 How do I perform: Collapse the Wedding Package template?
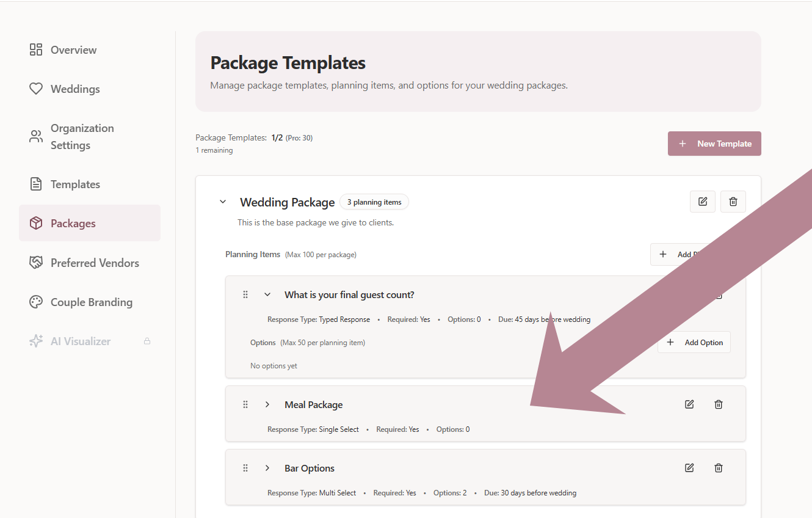coord(223,202)
